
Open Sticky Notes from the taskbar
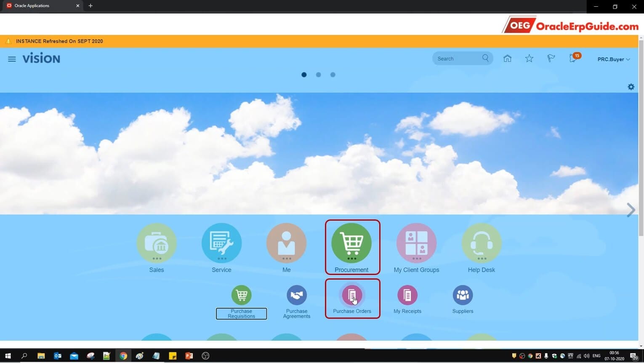(x=173, y=356)
